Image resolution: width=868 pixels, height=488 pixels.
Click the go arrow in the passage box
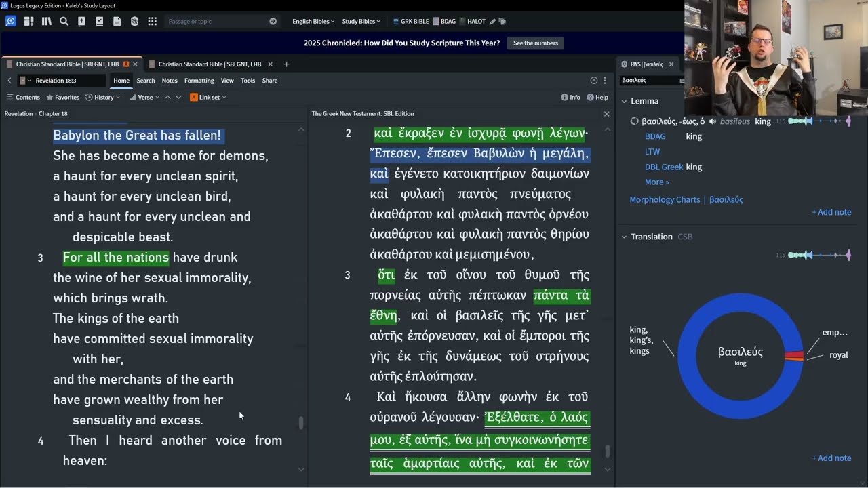(x=273, y=21)
